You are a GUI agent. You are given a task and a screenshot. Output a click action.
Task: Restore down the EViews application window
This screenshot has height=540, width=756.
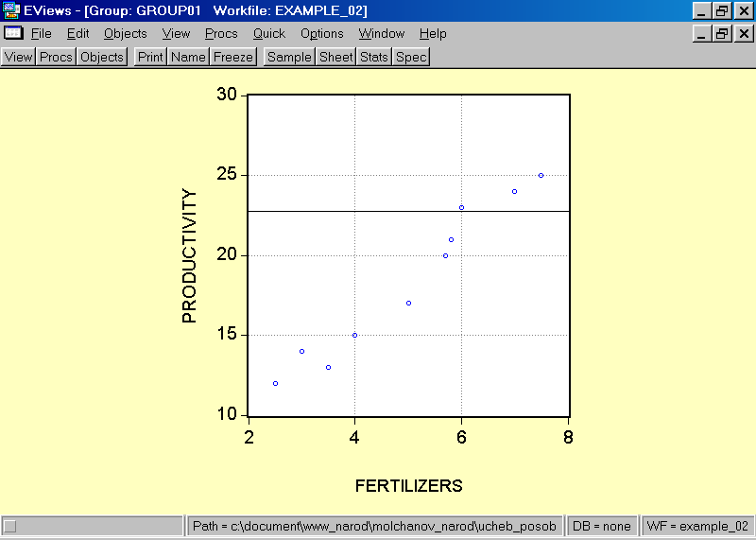coord(722,10)
